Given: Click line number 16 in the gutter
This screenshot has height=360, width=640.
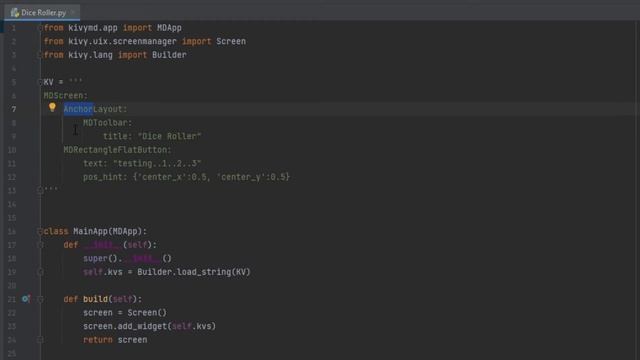Looking at the screenshot, I should (x=12, y=231).
